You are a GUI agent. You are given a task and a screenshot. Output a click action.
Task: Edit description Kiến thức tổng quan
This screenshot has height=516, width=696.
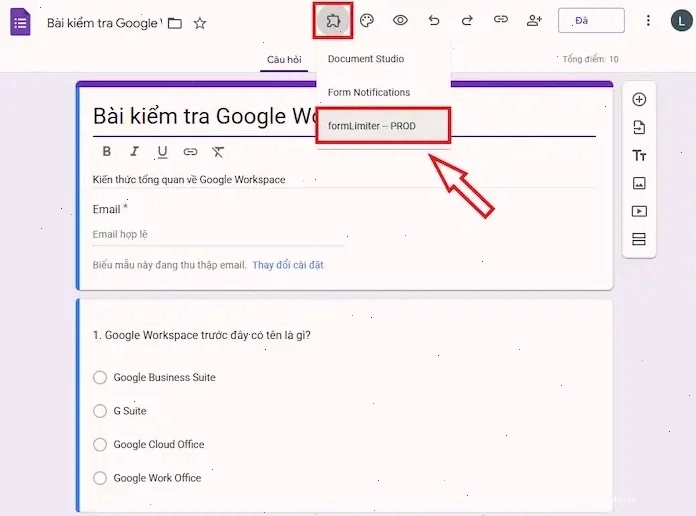coord(344,179)
